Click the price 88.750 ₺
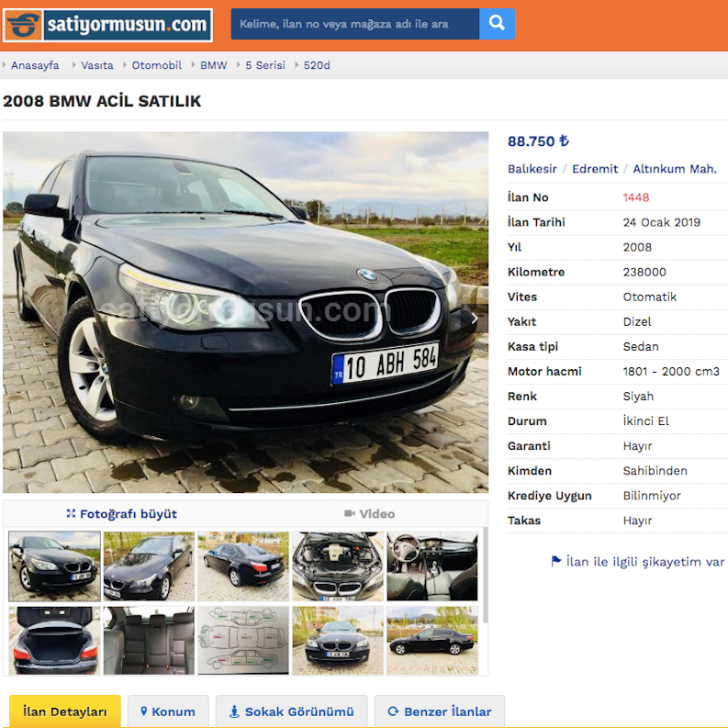 (x=538, y=141)
